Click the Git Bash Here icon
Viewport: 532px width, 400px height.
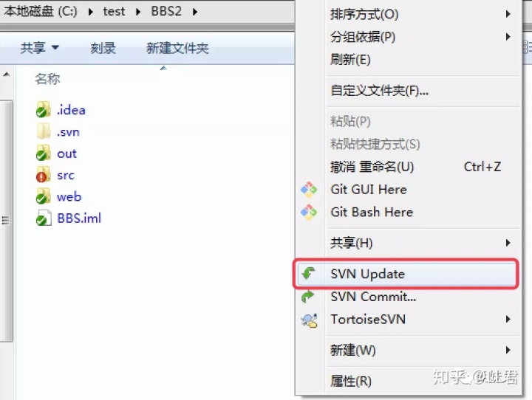tap(309, 213)
